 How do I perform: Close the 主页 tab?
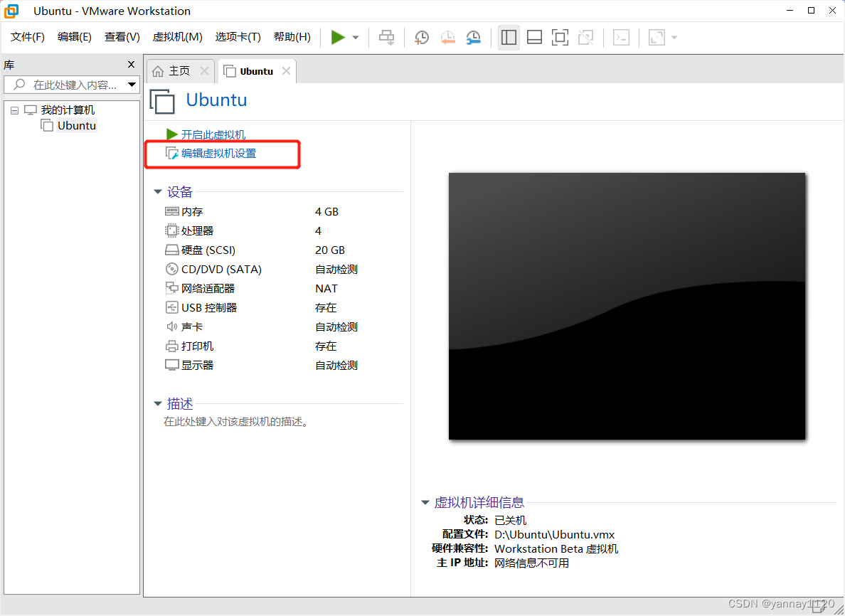(x=204, y=70)
